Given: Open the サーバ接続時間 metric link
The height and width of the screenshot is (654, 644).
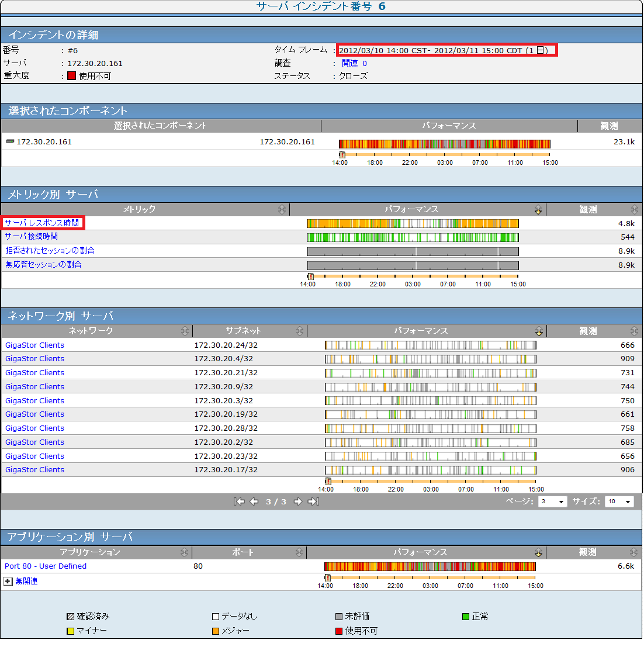Looking at the screenshot, I should coord(32,237).
